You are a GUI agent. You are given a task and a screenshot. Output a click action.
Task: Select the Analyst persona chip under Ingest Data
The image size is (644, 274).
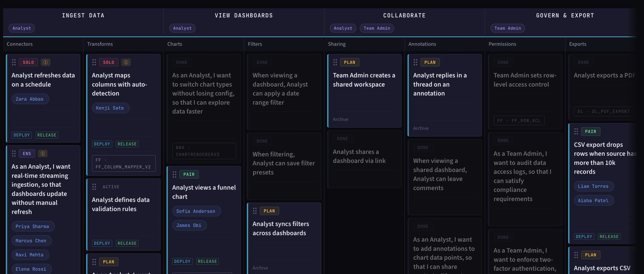pyautogui.click(x=22, y=28)
